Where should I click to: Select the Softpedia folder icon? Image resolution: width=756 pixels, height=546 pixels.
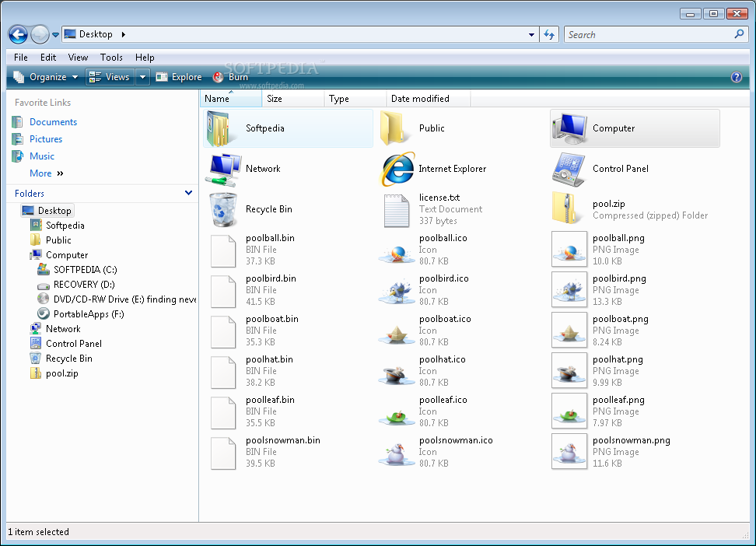click(x=222, y=128)
